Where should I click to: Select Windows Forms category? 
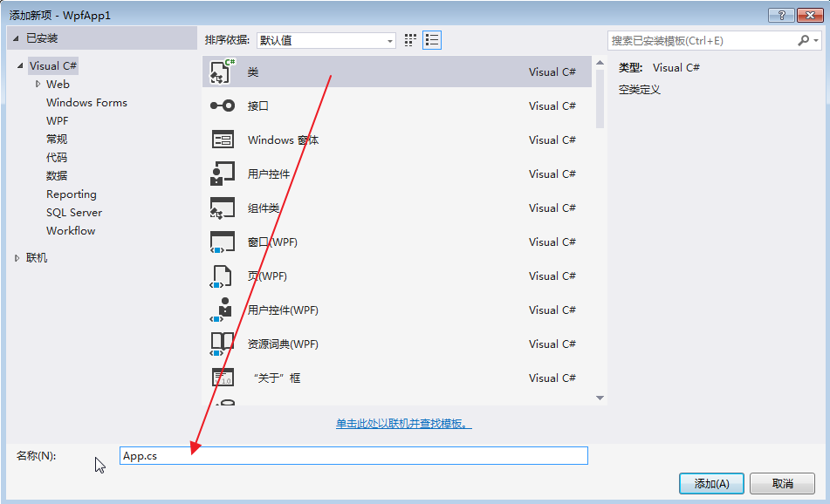pyautogui.click(x=86, y=103)
